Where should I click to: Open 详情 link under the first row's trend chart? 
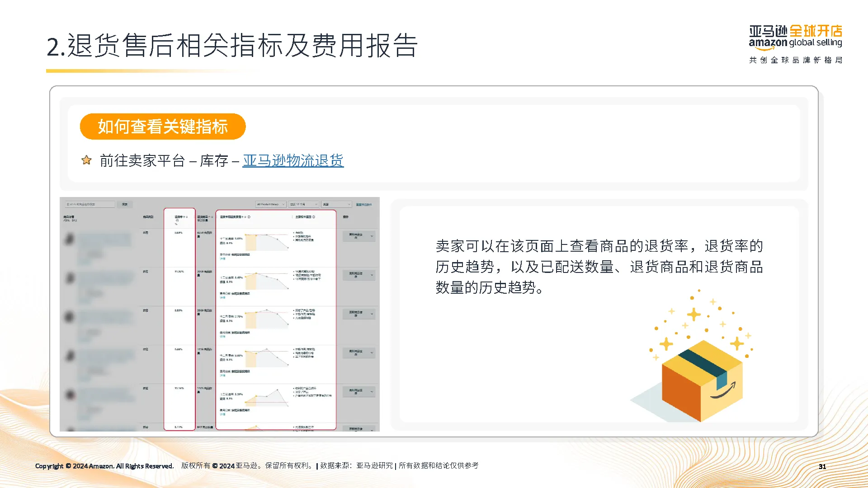pyautogui.click(x=222, y=259)
